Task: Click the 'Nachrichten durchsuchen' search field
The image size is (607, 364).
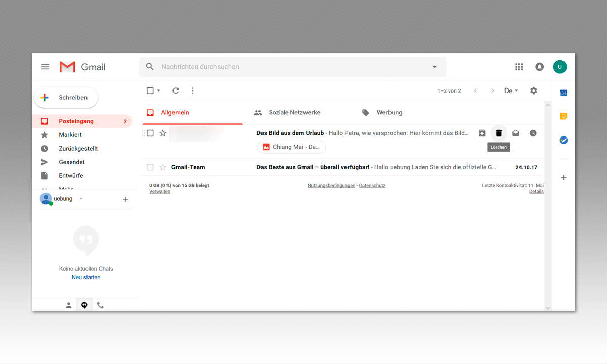Action: point(293,67)
